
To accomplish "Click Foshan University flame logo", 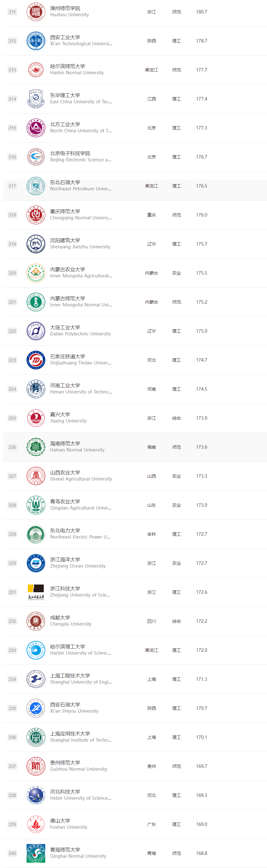I will tap(36, 824).
